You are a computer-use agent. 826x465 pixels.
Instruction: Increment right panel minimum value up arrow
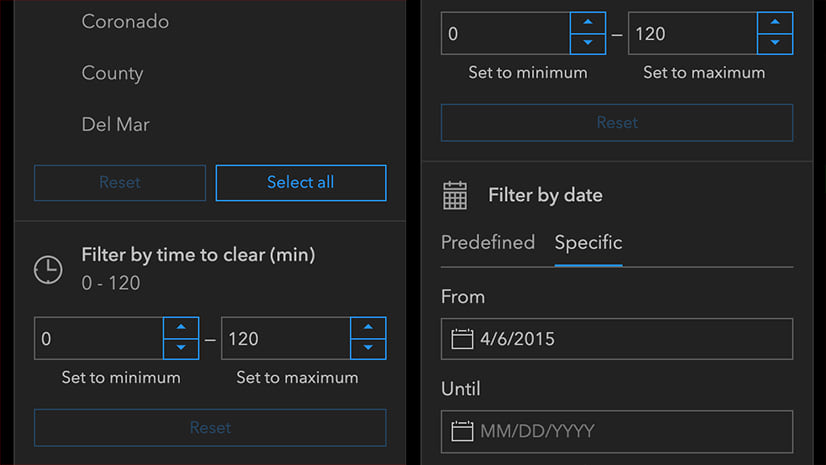click(x=588, y=23)
